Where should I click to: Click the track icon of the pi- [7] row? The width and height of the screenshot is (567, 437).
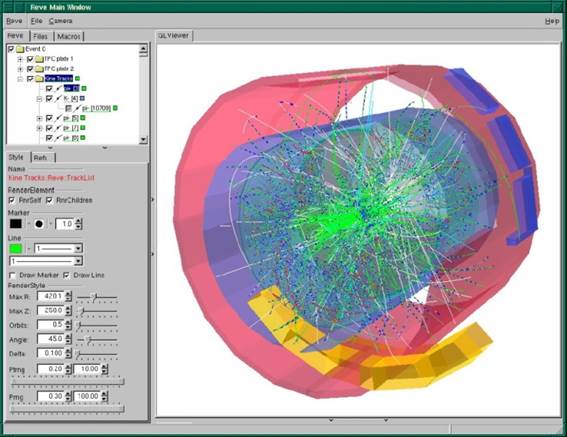tap(58, 128)
